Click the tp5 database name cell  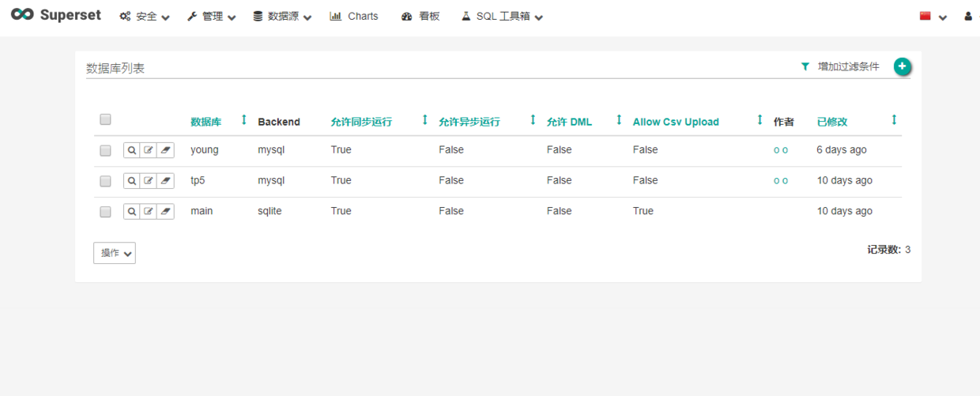click(198, 180)
